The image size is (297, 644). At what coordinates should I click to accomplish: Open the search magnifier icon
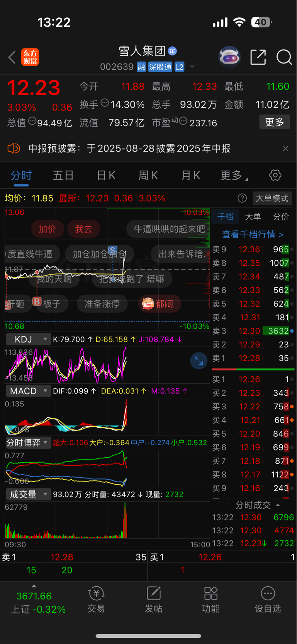[x=284, y=57]
